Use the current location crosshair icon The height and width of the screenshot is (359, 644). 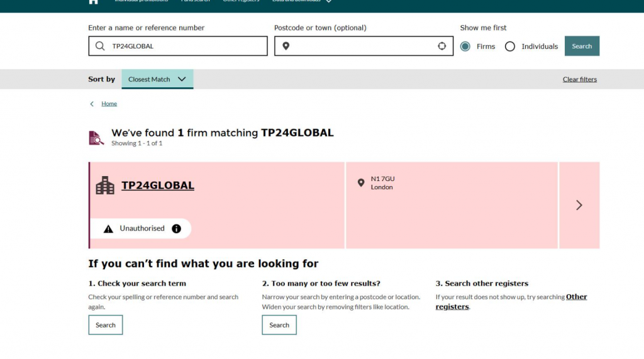click(441, 46)
